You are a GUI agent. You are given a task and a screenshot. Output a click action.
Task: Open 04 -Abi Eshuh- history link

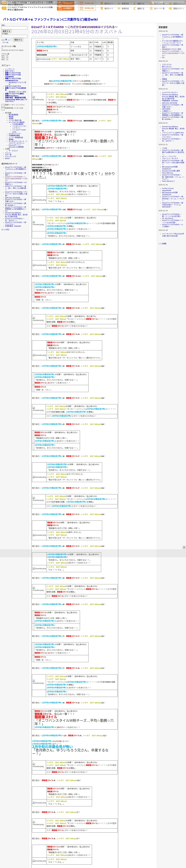click(x=167, y=218)
